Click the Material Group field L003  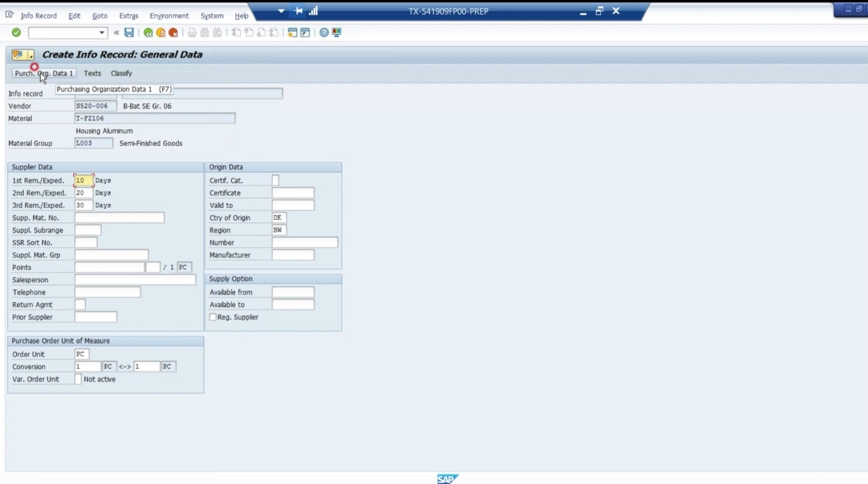coord(93,143)
